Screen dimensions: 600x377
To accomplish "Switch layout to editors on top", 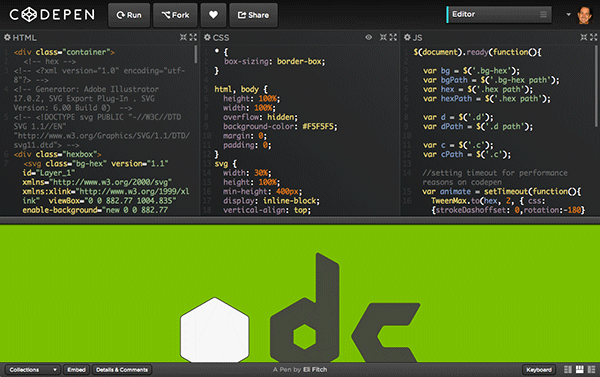I will (x=580, y=369).
